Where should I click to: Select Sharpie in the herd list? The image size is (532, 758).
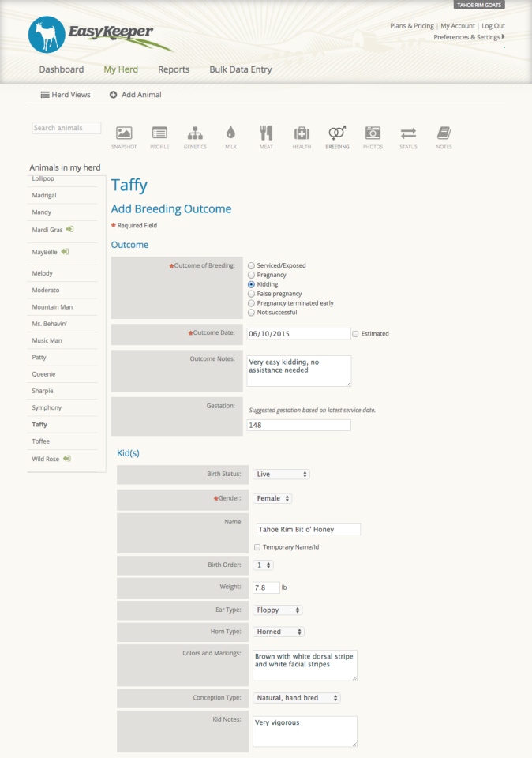coord(43,391)
